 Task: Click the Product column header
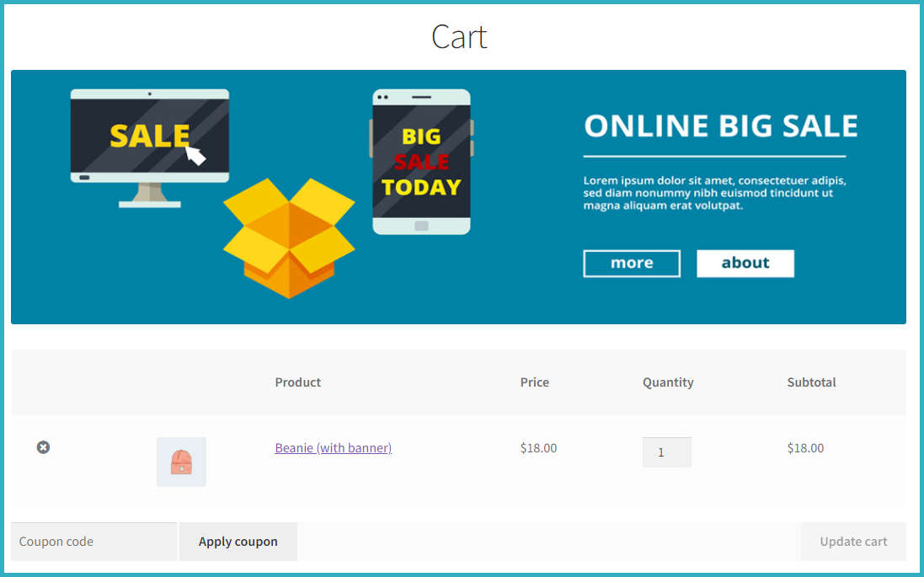tap(297, 382)
